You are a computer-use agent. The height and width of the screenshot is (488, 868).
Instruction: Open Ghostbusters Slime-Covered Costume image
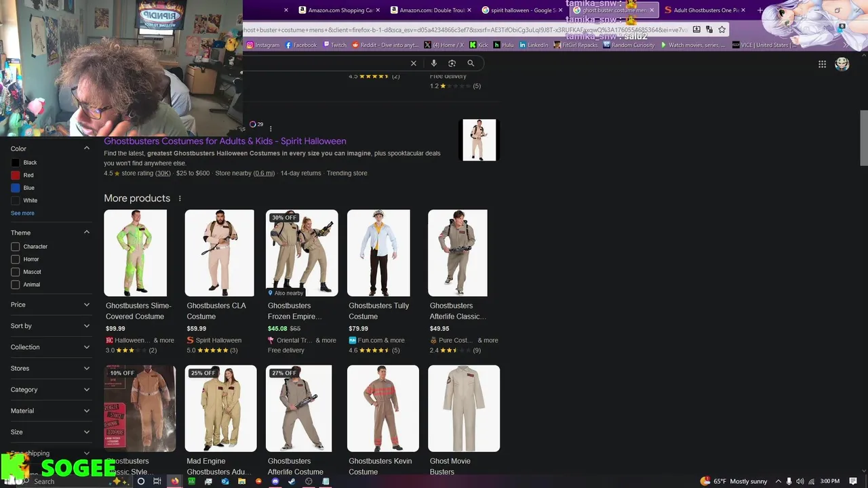(135, 253)
